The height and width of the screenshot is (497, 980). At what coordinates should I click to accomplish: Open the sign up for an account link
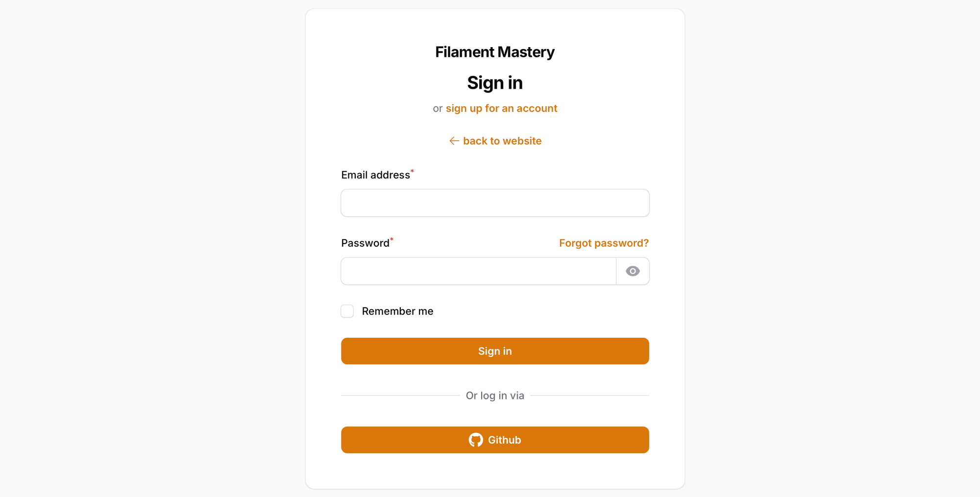501,108
